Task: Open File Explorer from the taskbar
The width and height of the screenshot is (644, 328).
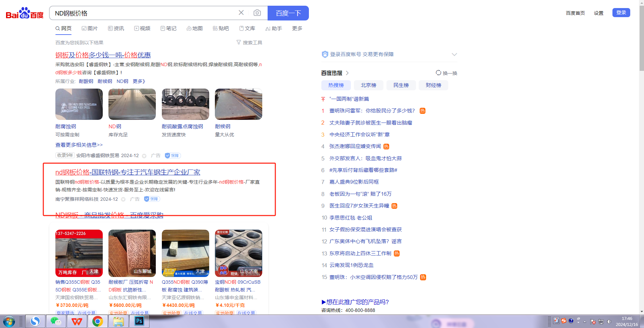Action: [x=118, y=322]
